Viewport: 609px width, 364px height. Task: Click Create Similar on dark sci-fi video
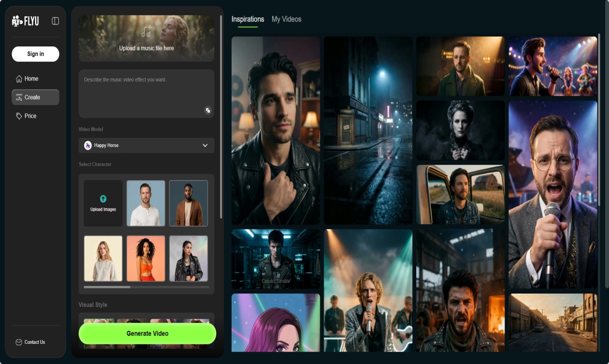tap(276, 281)
